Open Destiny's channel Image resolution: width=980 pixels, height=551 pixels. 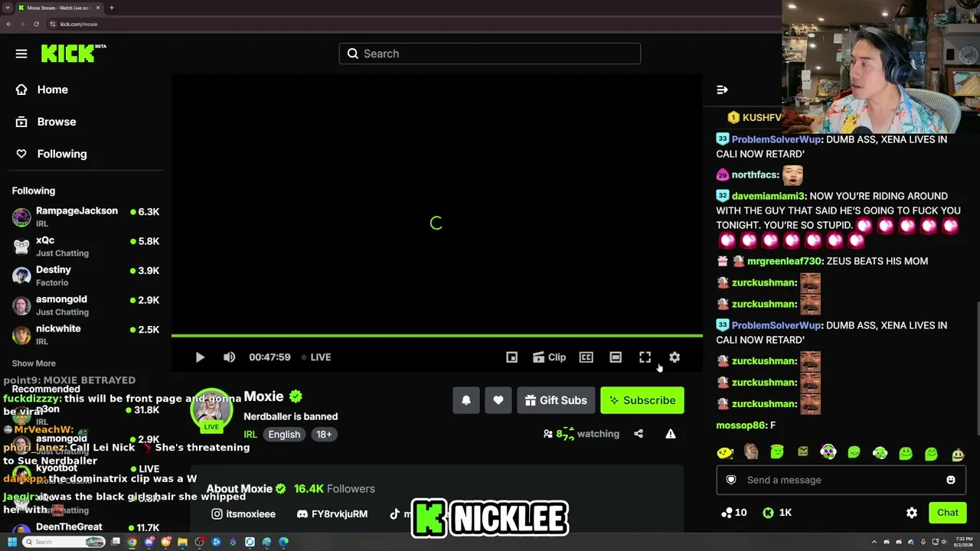86,275
